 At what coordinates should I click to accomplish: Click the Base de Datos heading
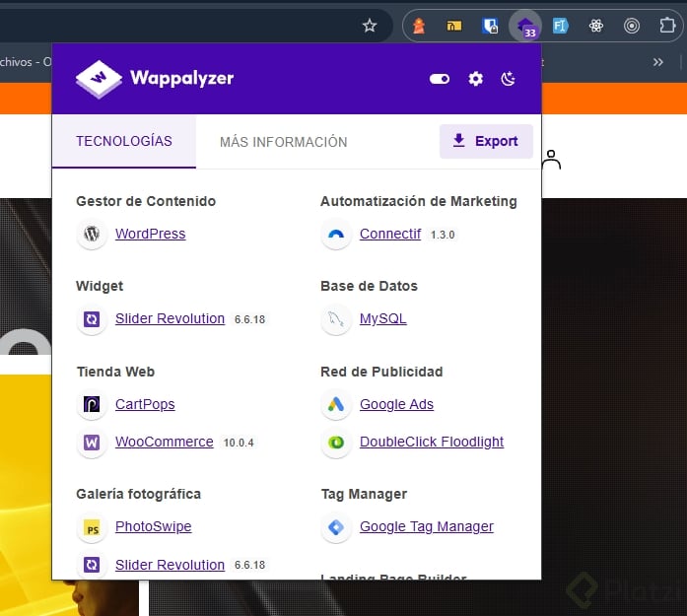click(x=369, y=286)
